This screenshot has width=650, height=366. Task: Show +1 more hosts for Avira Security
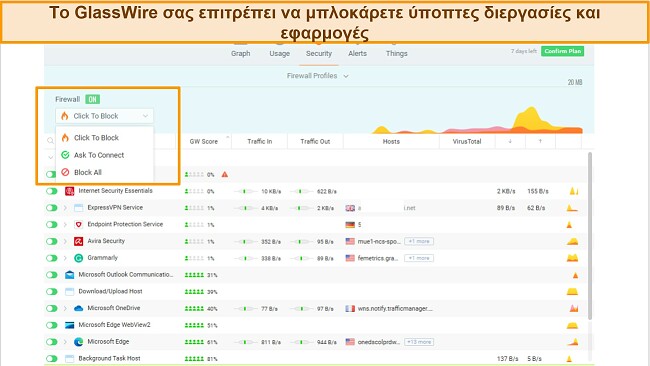[x=419, y=241]
